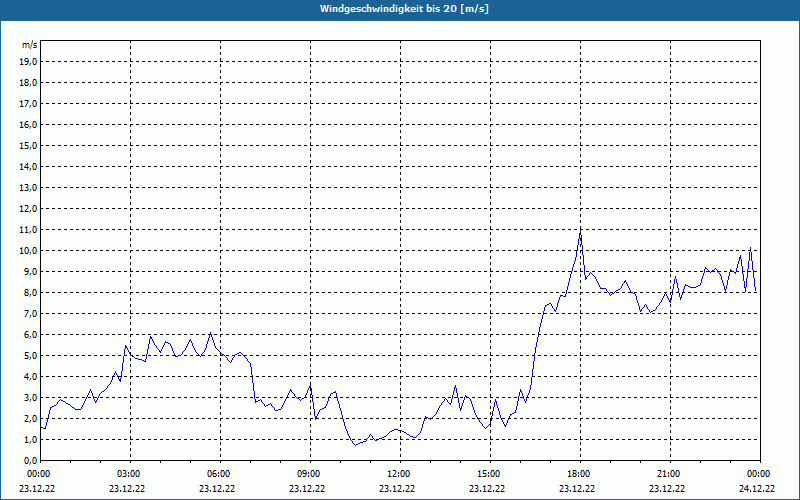This screenshot has height=500, width=800.
Task: Click the y-axis label "17,0"
Action: click(28, 104)
